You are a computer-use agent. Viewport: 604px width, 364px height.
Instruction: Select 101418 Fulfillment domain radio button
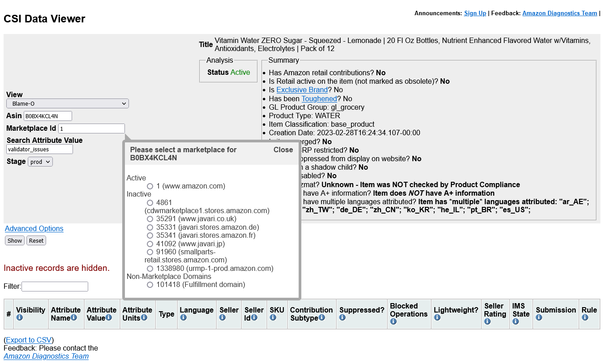tap(150, 285)
